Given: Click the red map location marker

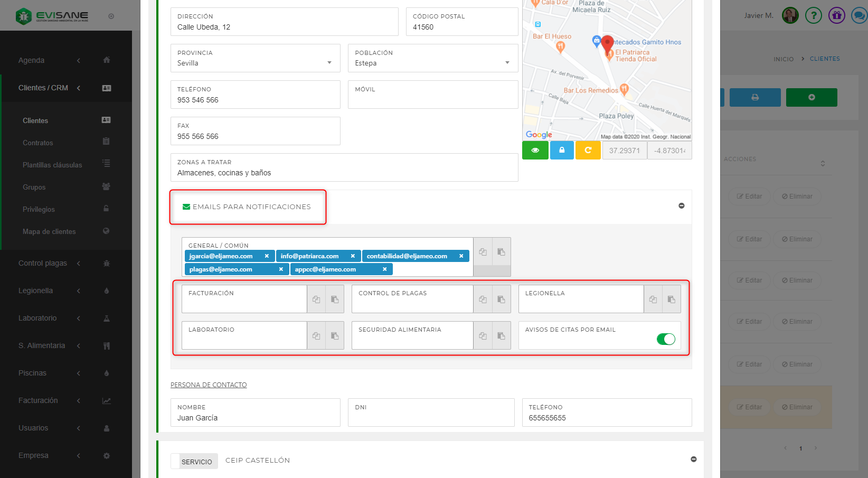Looking at the screenshot, I should (x=607, y=43).
